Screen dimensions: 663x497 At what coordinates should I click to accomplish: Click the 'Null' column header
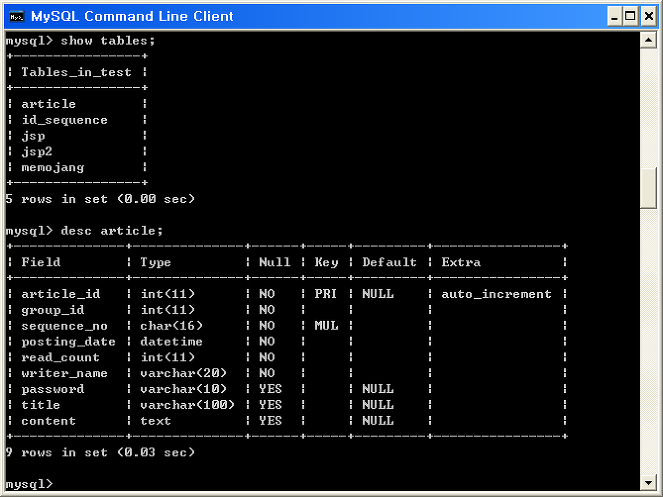click(x=275, y=262)
